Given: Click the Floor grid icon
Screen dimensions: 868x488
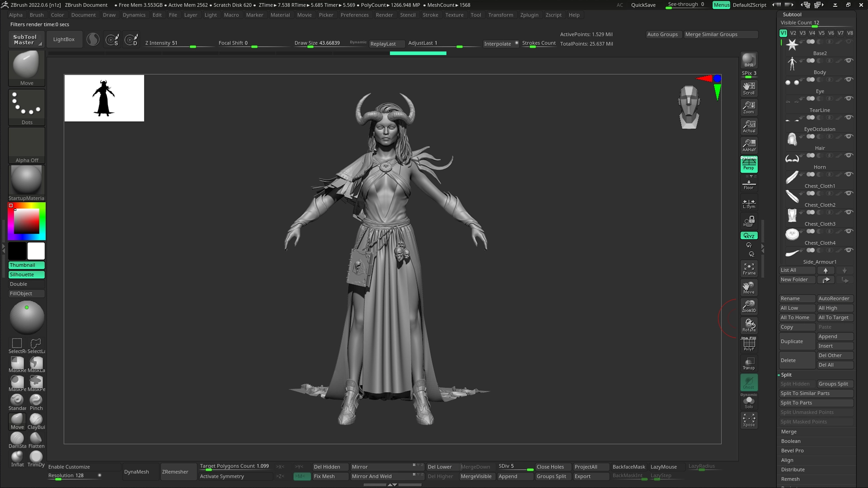Looking at the screenshot, I should coord(749,184).
